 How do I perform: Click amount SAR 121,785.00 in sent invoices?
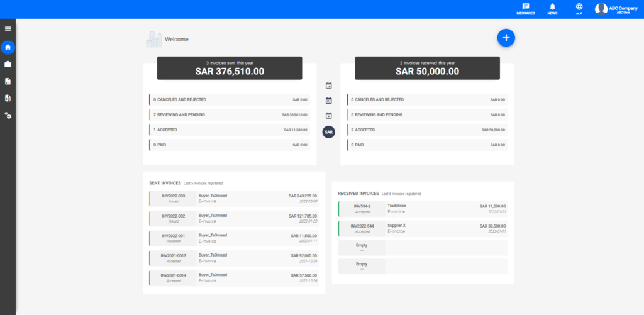pyautogui.click(x=303, y=216)
